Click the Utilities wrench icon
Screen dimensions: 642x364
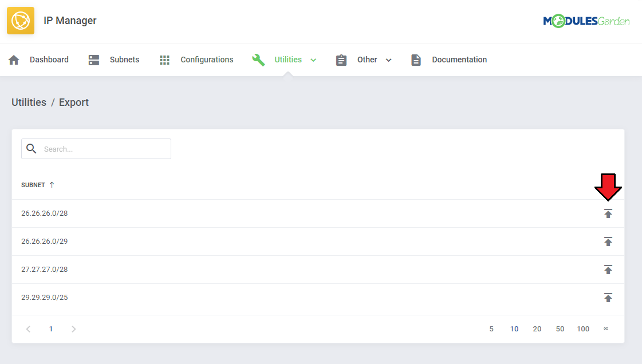[x=258, y=60]
